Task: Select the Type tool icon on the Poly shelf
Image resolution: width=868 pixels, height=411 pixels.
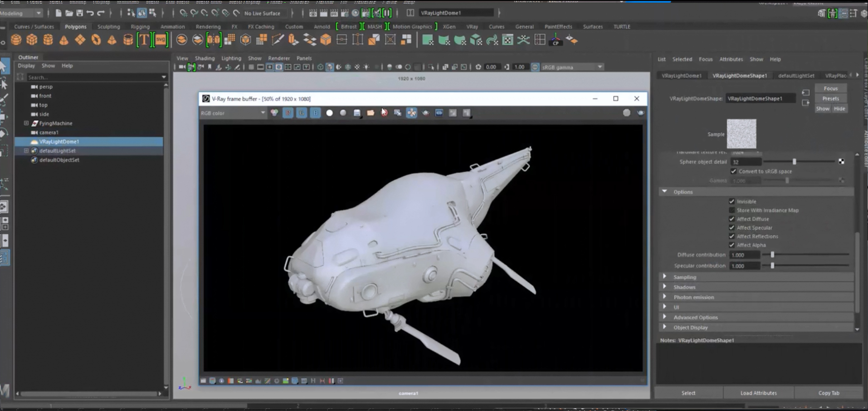Action: click(x=144, y=40)
